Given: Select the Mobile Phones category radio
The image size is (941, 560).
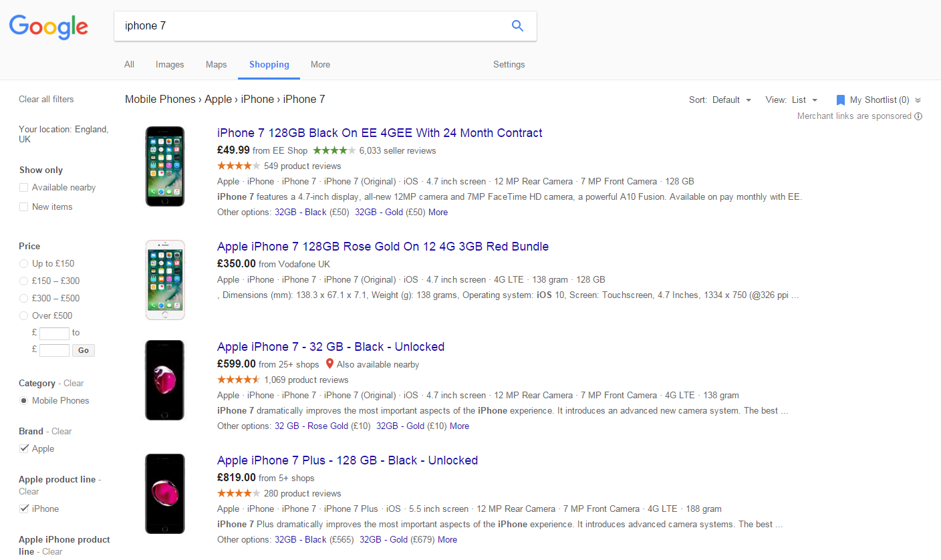Looking at the screenshot, I should click(x=24, y=401).
